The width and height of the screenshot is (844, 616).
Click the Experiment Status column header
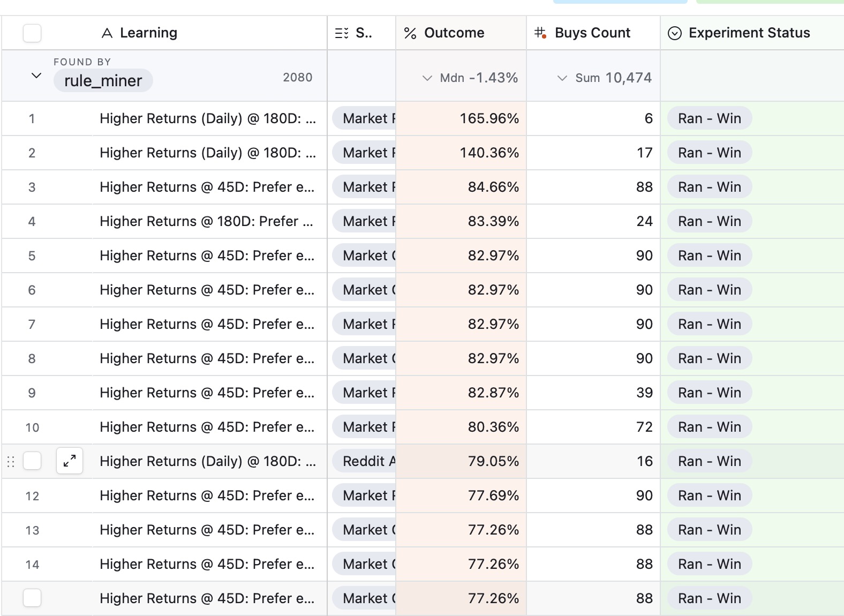point(749,33)
